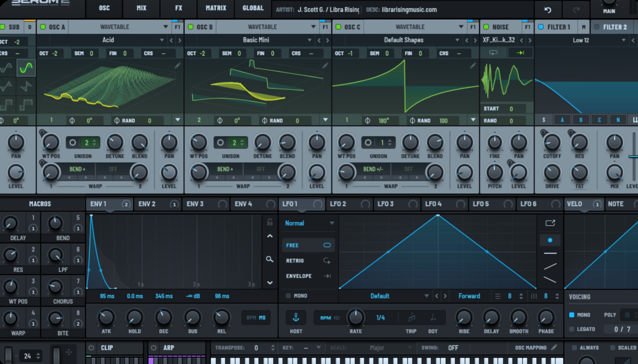Image resolution: width=638 pixels, height=364 pixels.
Task: Click the LFO RATE knob
Action: [x=355, y=317]
